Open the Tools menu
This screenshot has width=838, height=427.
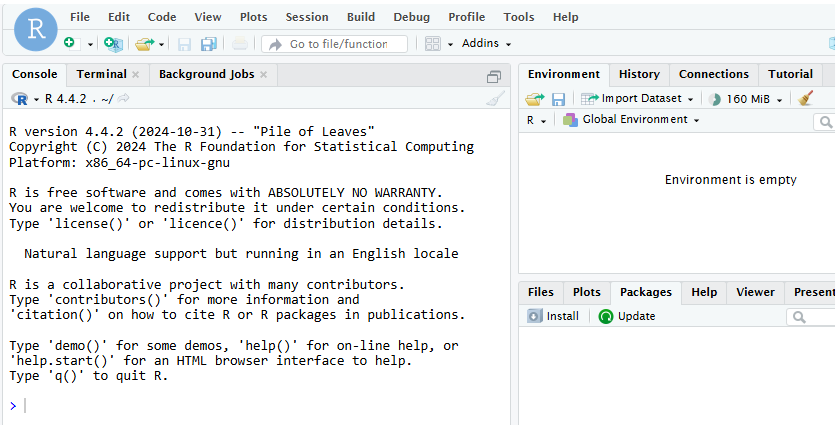click(x=518, y=17)
